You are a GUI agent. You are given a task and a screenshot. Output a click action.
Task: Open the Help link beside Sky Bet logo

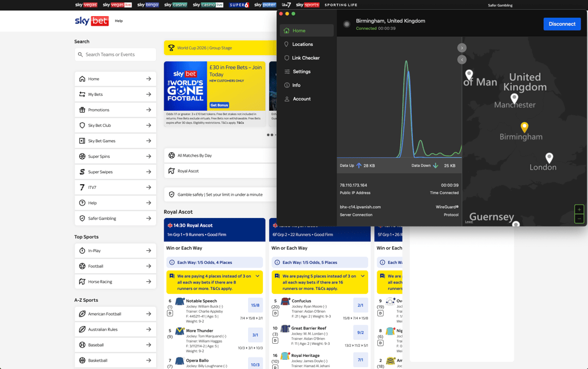point(118,21)
